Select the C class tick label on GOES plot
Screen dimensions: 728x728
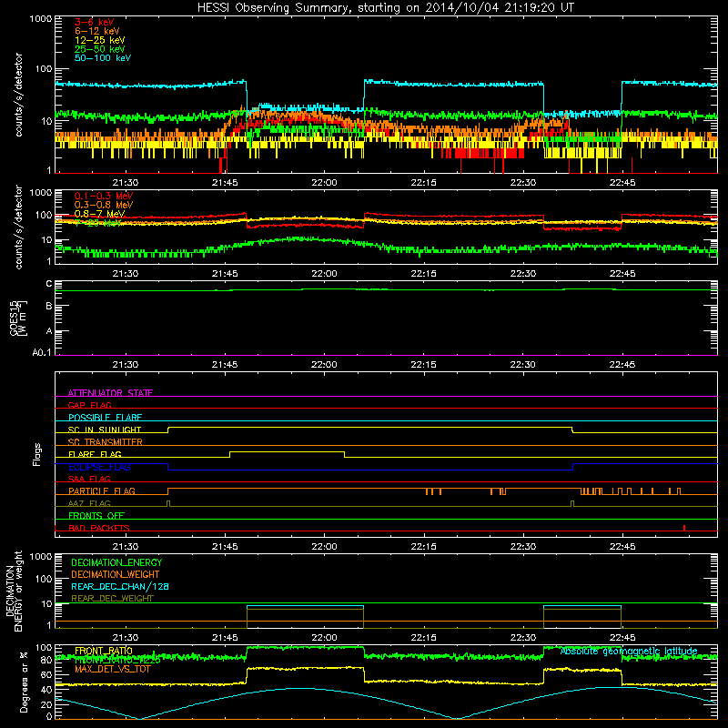[49, 284]
